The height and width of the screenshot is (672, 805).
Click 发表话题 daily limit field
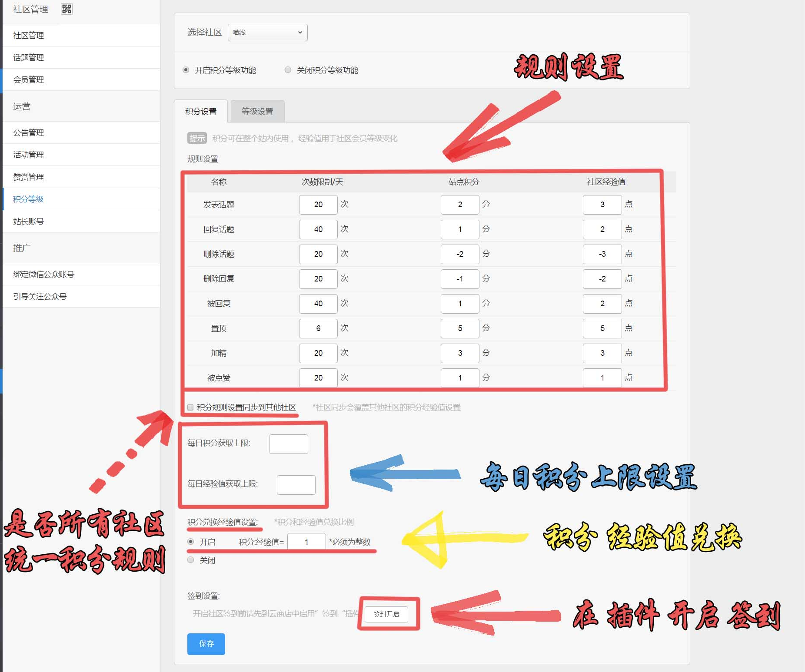click(x=318, y=205)
